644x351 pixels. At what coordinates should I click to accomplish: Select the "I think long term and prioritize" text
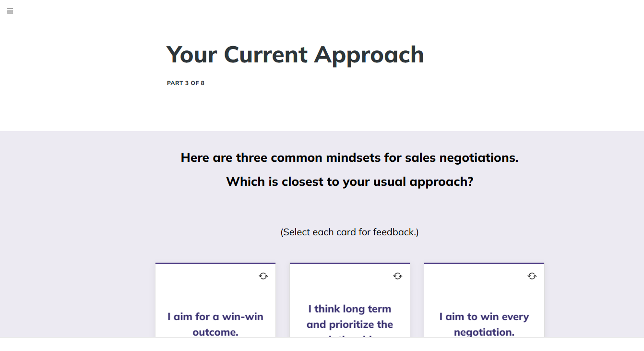pyautogui.click(x=350, y=317)
